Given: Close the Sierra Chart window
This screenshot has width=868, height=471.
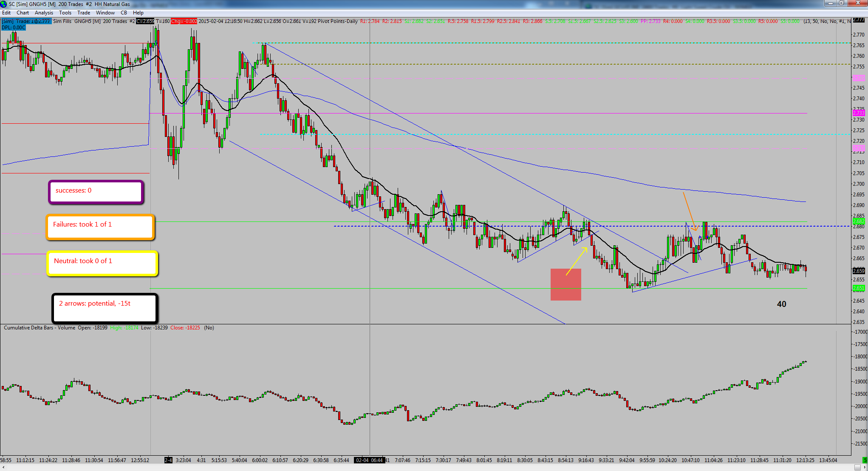Looking at the screenshot, I should click(x=857, y=3).
